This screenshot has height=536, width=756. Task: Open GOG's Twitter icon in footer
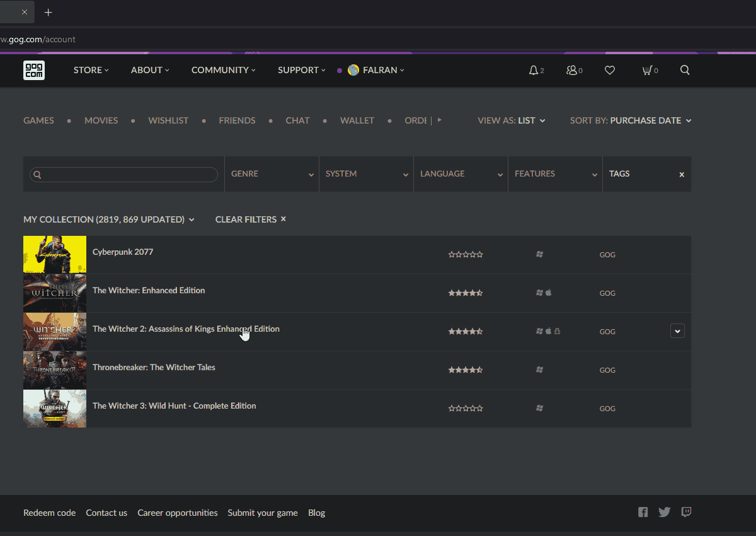coord(664,512)
